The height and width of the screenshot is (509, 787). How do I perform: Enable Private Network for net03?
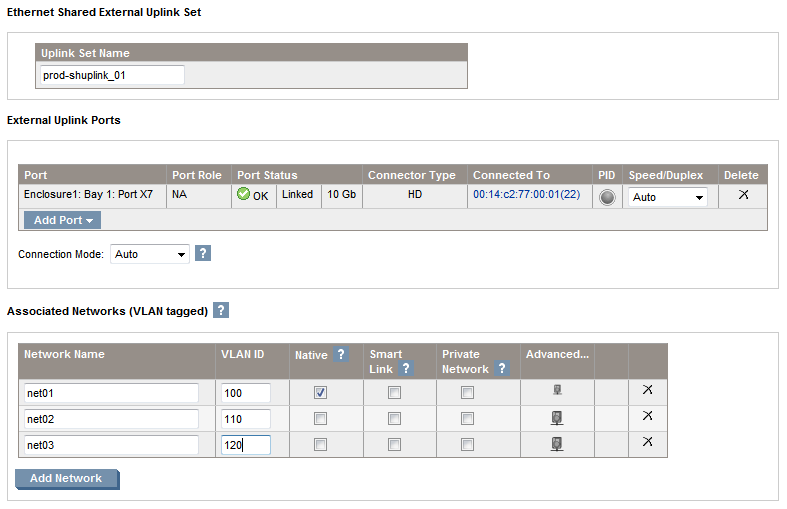pos(467,444)
